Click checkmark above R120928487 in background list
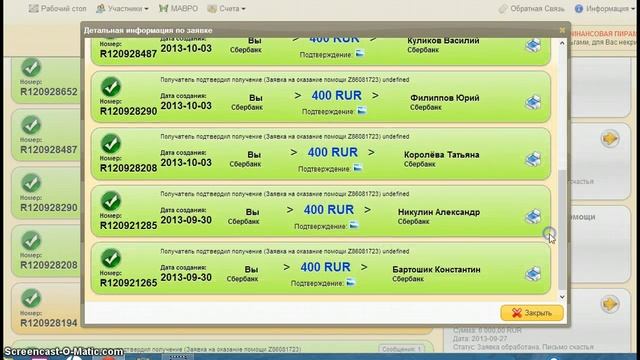This screenshot has height=360, width=640. pos(31,125)
